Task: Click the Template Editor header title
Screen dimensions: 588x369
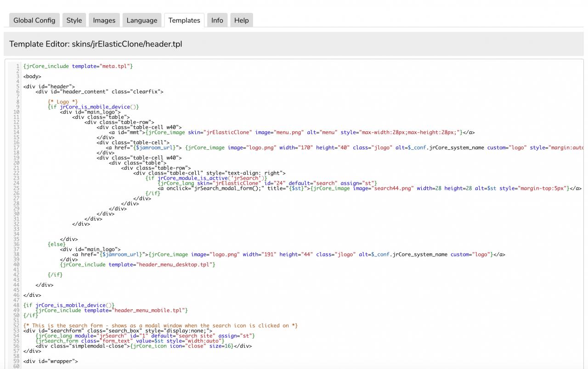Action: 96,44
